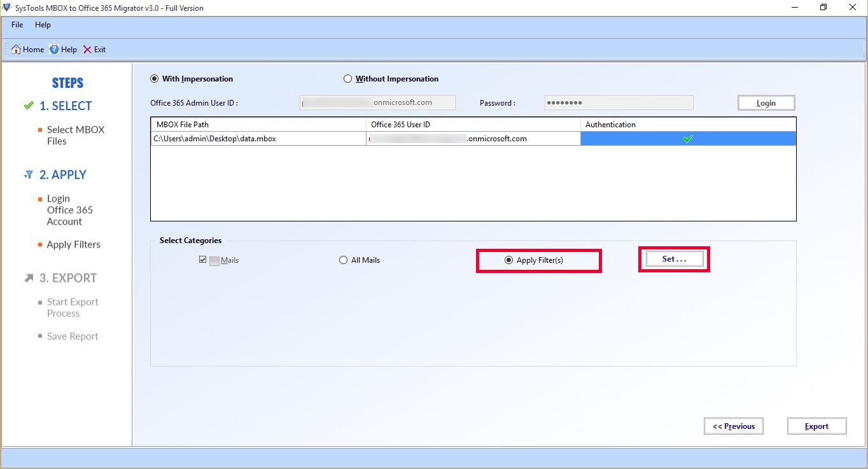
Task: Go back with the << Previous button
Action: (x=733, y=426)
